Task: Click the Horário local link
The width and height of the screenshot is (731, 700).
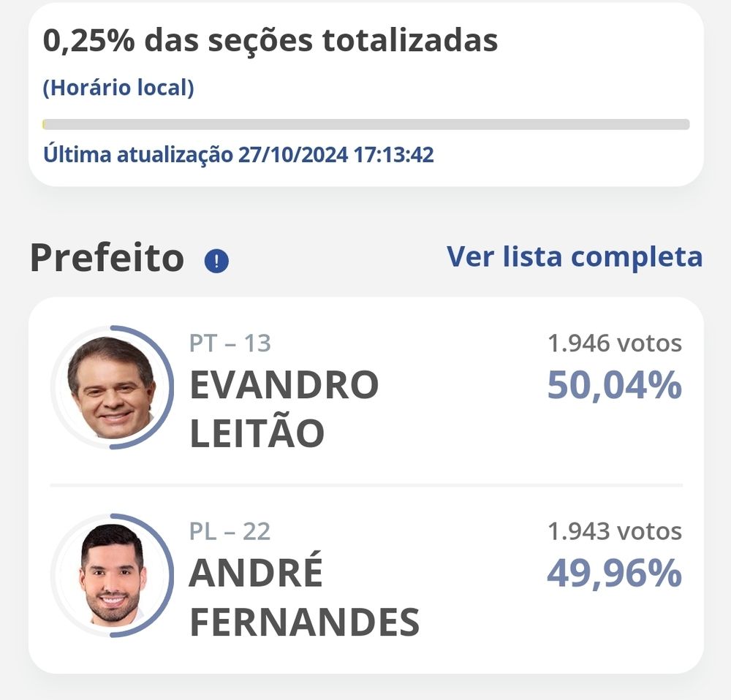Action: [118, 88]
